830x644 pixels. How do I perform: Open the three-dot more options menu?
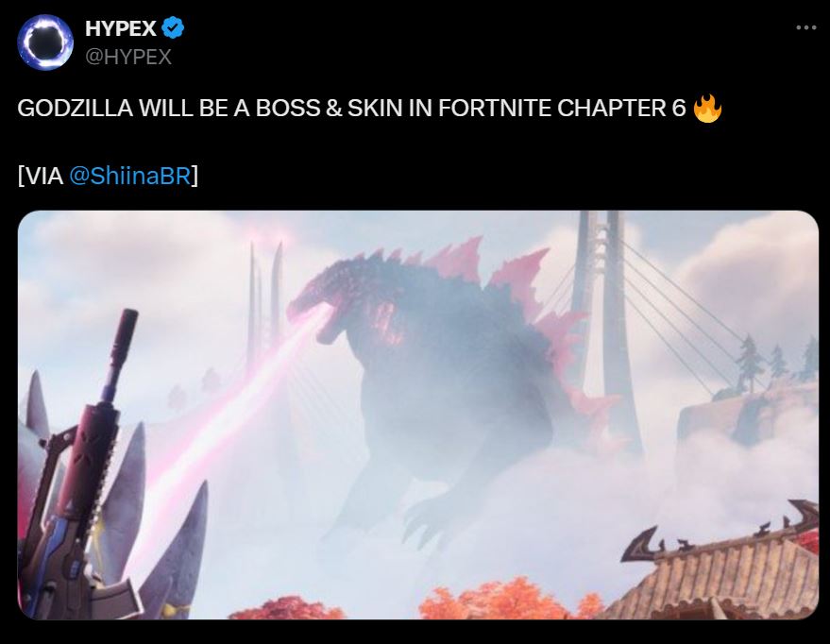[805, 27]
